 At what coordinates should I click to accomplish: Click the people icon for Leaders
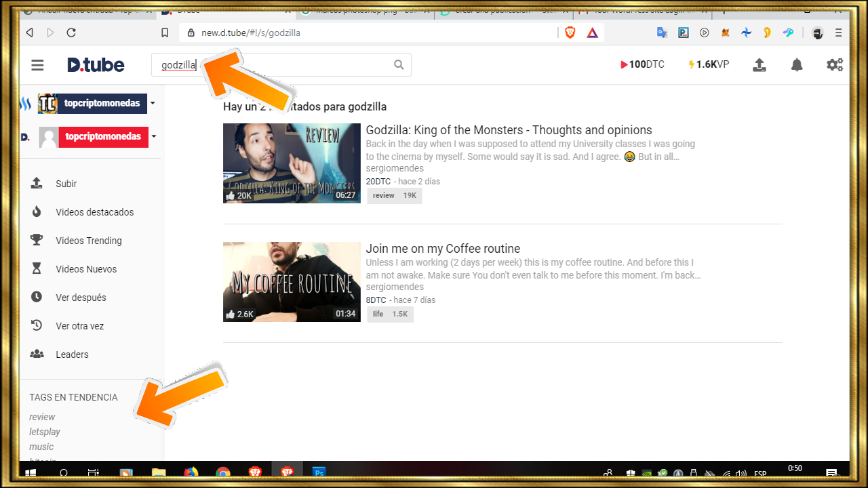37,354
